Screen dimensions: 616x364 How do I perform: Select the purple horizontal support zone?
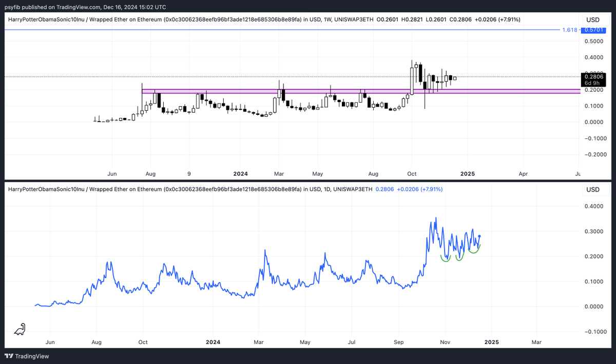pyautogui.click(x=361, y=91)
